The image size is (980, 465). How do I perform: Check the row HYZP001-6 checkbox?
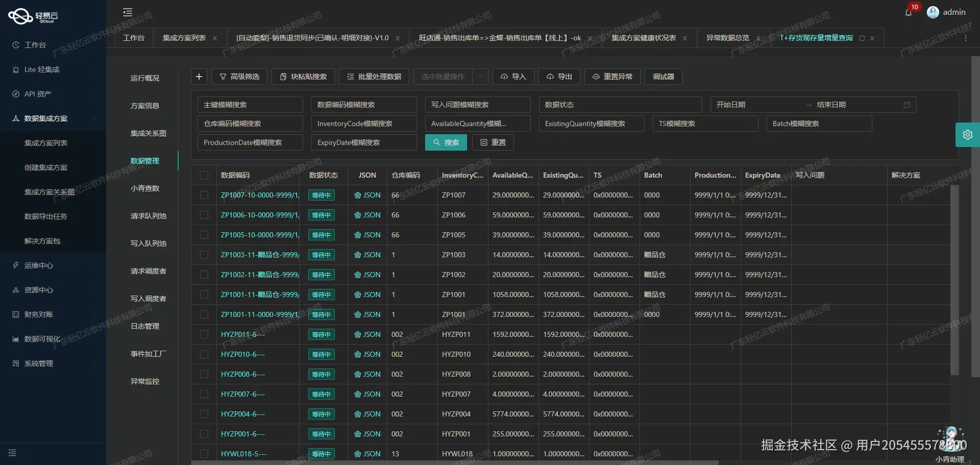click(204, 434)
